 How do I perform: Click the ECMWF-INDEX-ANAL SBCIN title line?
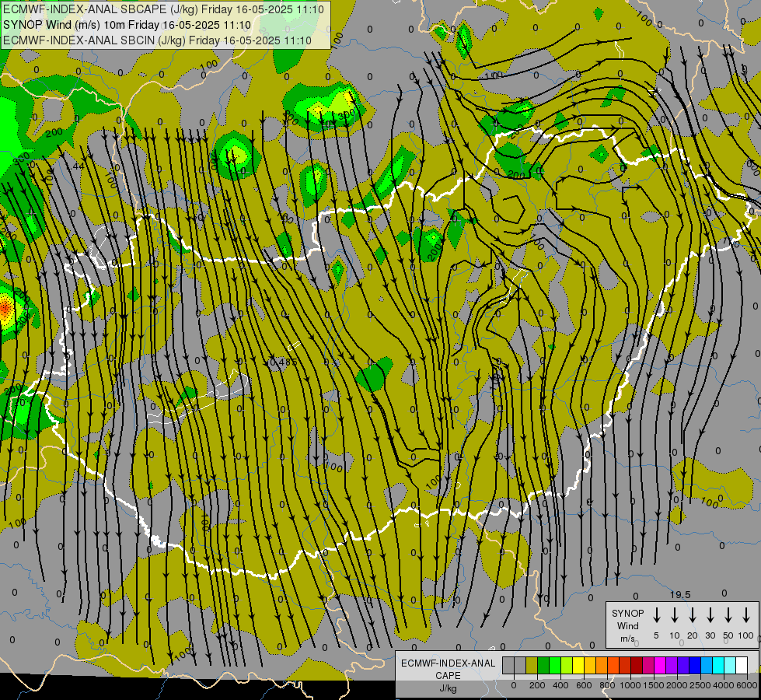[157, 40]
